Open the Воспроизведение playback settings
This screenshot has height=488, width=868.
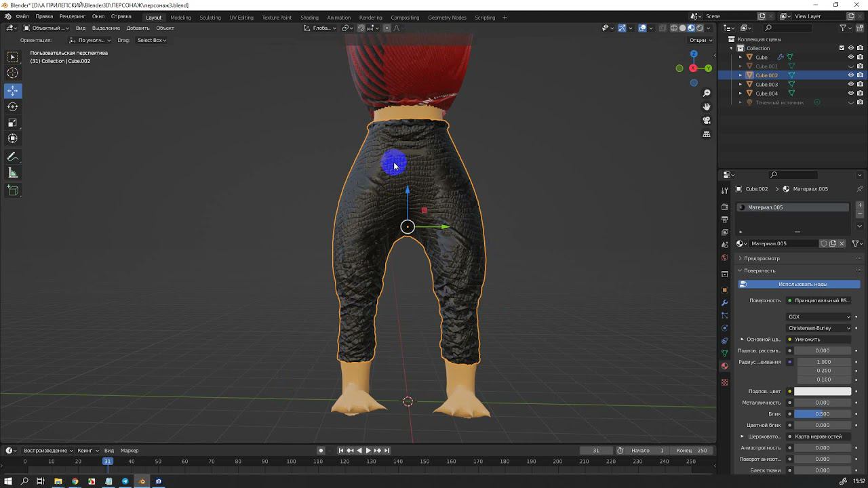[48, 450]
